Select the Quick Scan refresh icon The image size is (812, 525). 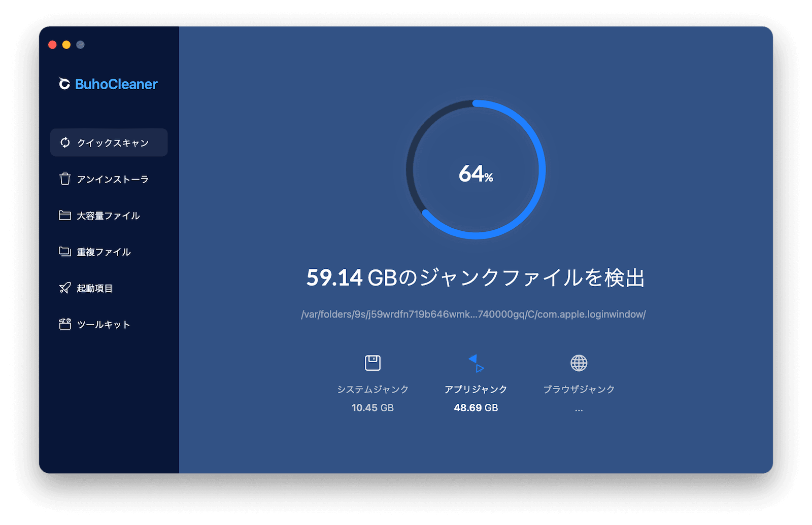pos(64,143)
